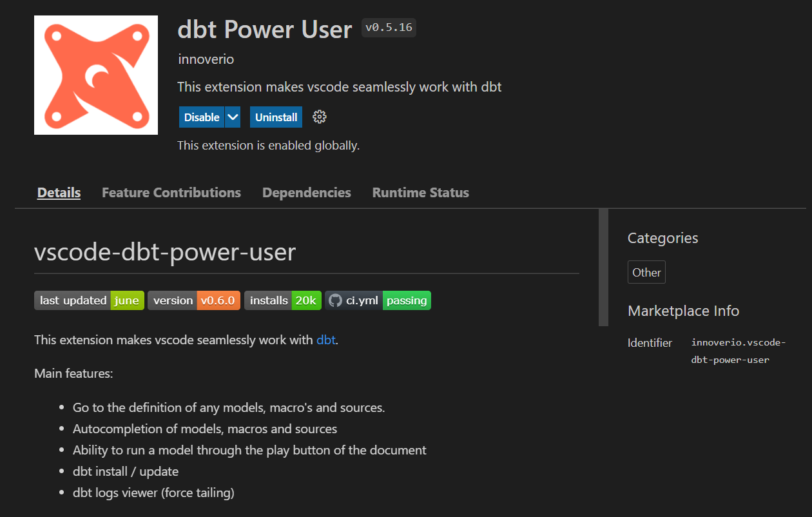Switch to the Details tab

coord(59,193)
